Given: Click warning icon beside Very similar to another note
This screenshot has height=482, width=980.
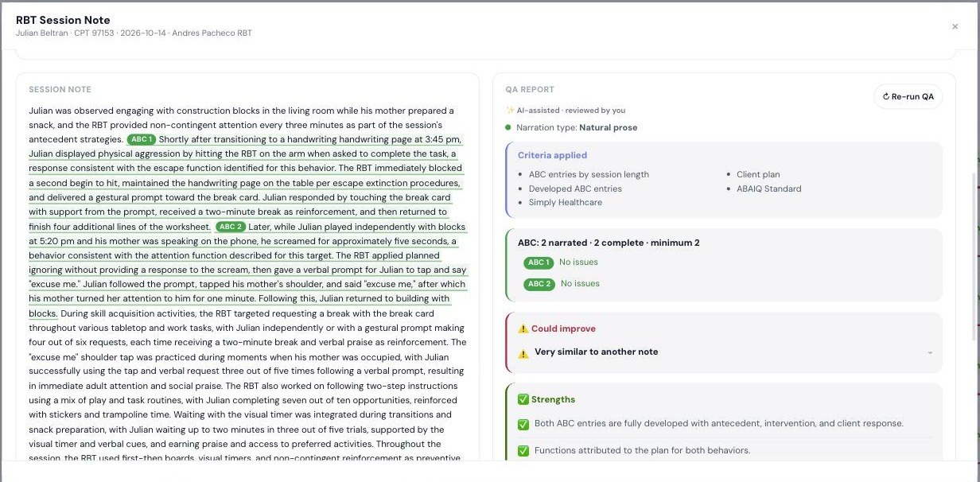Looking at the screenshot, I should [523, 352].
